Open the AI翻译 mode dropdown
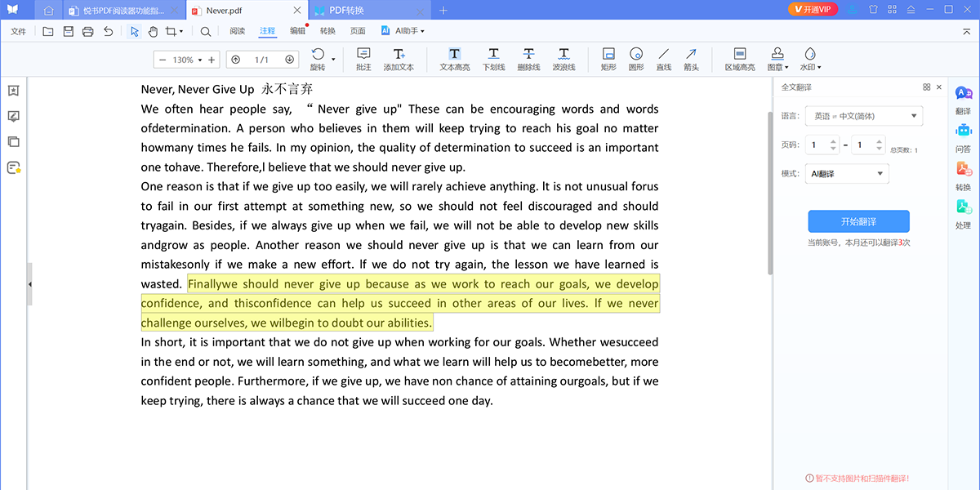The width and height of the screenshot is (980, 490). (847, 173)
